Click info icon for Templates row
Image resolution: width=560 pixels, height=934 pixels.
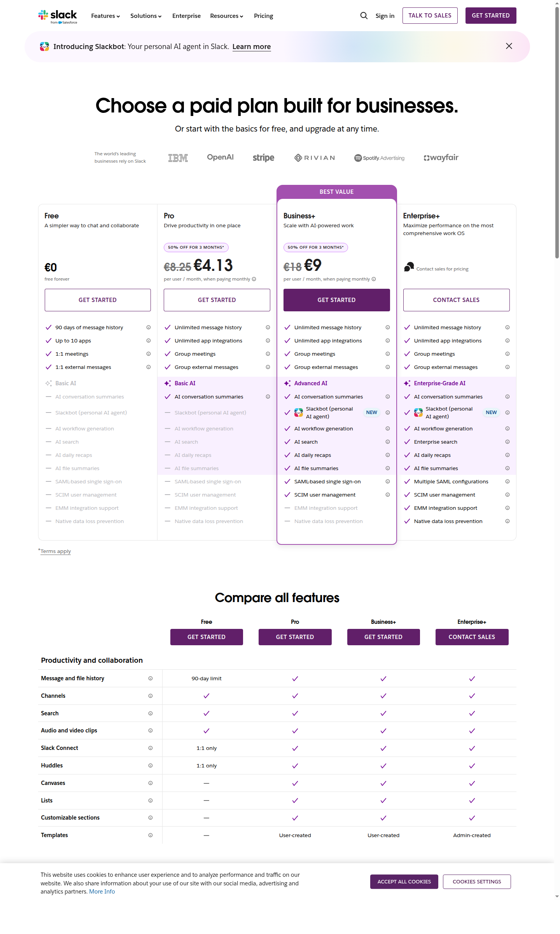point(150,835)
